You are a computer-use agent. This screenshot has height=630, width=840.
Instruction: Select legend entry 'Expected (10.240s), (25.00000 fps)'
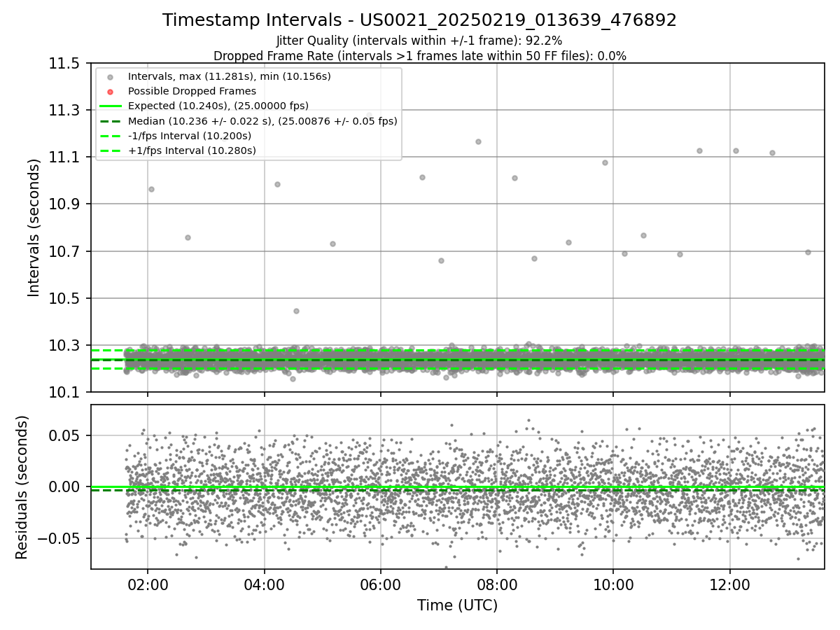218,106
